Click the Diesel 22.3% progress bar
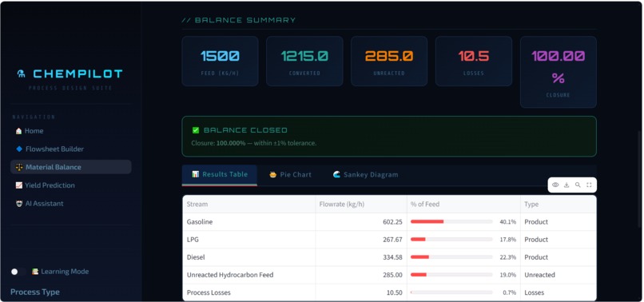 [451, 257]
